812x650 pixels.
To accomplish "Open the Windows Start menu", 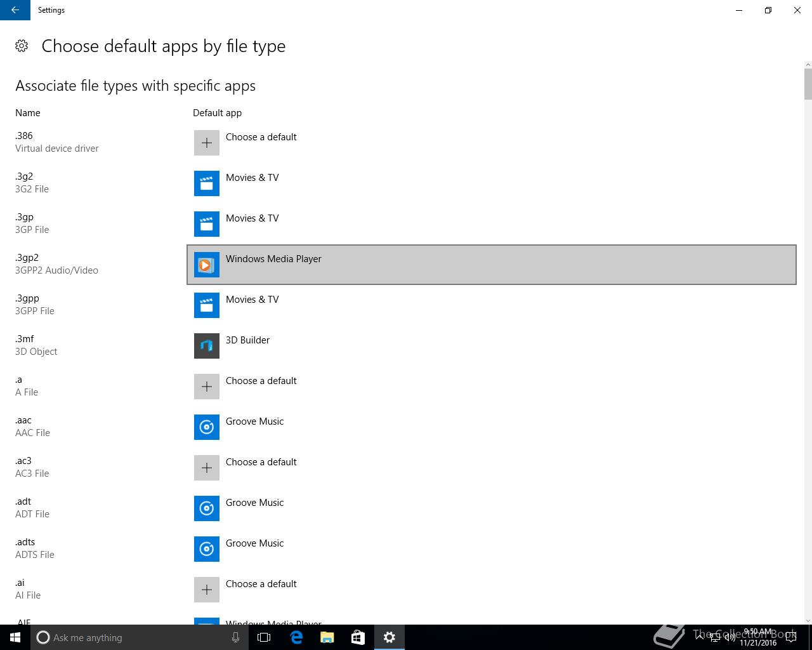I will (15, 637).
